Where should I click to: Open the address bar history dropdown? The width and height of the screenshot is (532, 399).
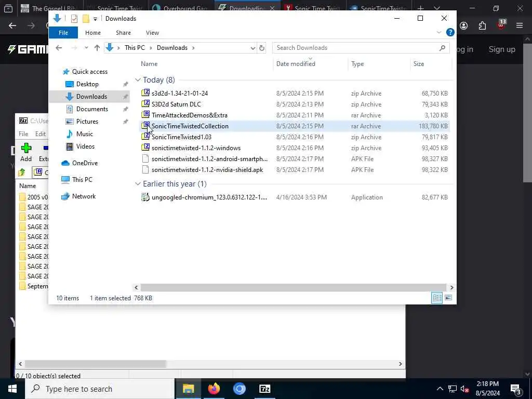coord(253,48)
